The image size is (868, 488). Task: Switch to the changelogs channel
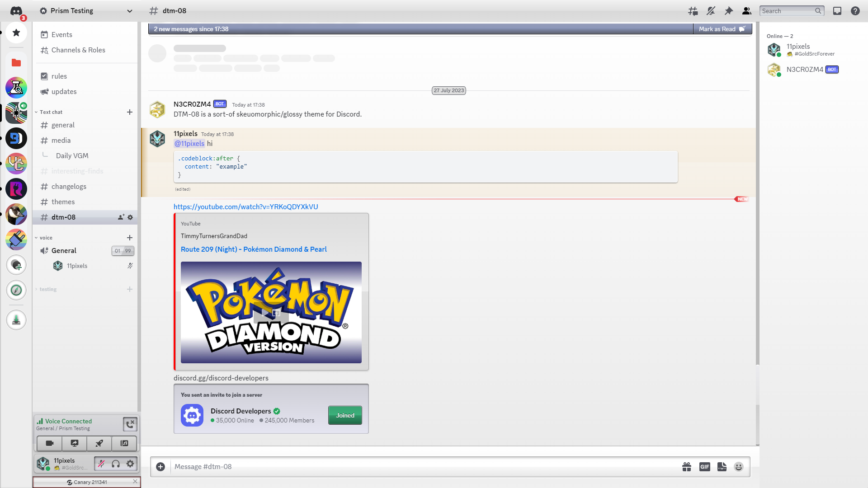69,187
